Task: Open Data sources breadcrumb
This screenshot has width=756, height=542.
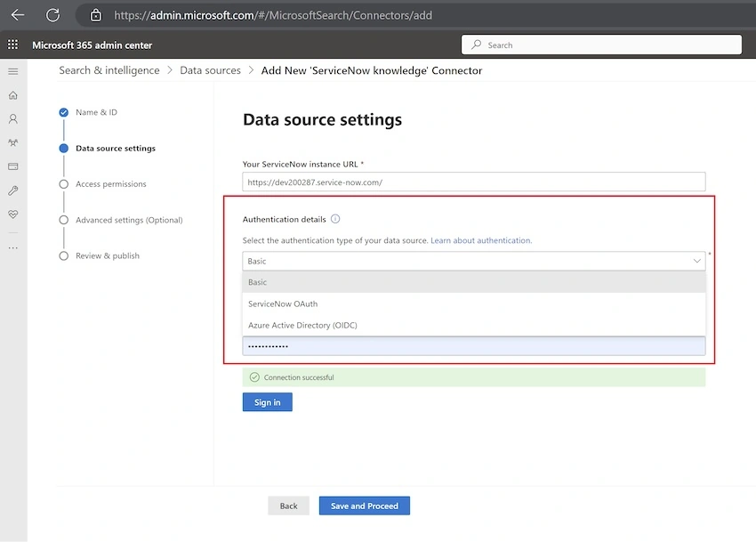Action: (x=210, y=70)
